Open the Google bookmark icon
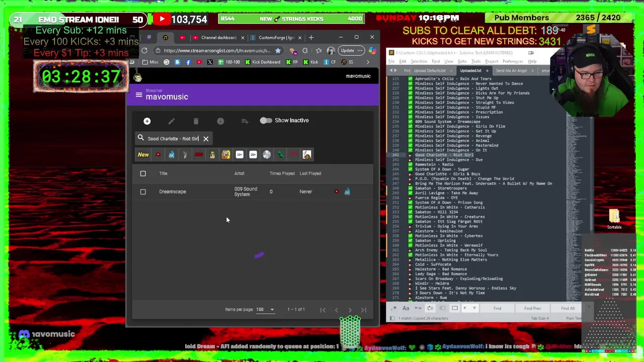 click(x=167, y=62)
